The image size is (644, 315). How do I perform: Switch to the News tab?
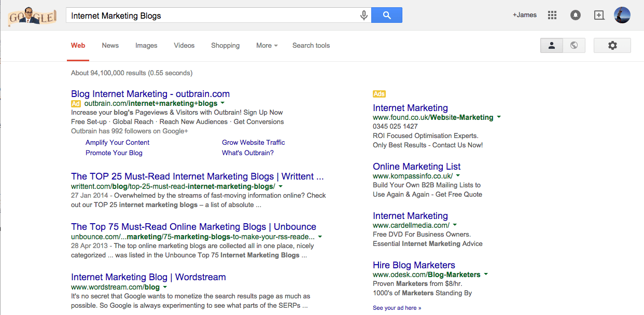(110, 46)
